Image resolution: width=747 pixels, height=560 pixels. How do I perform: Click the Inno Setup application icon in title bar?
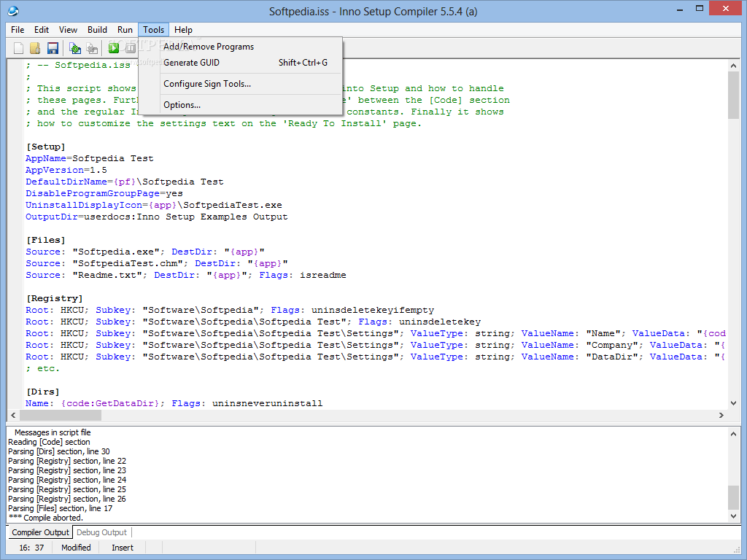(x=13, y=10)
